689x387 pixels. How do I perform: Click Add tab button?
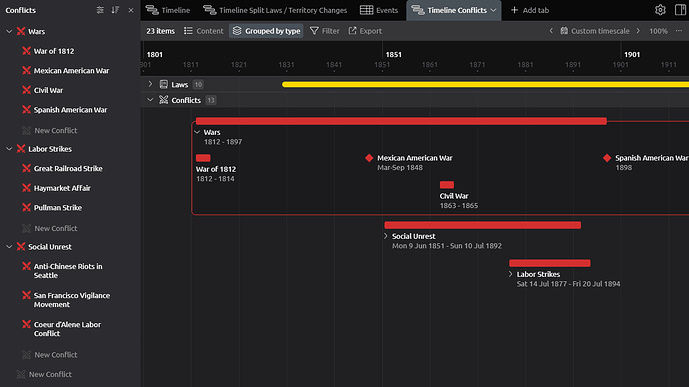point(530,10)
